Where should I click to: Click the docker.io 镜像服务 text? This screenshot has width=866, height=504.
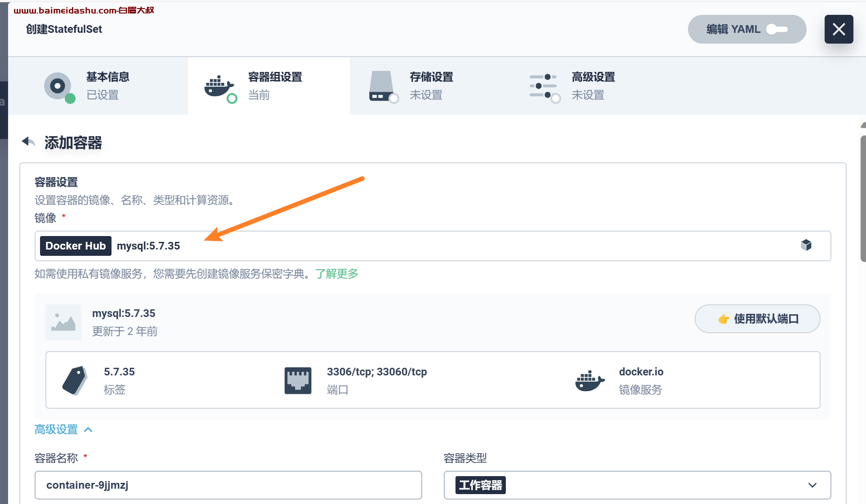point(641,380)
